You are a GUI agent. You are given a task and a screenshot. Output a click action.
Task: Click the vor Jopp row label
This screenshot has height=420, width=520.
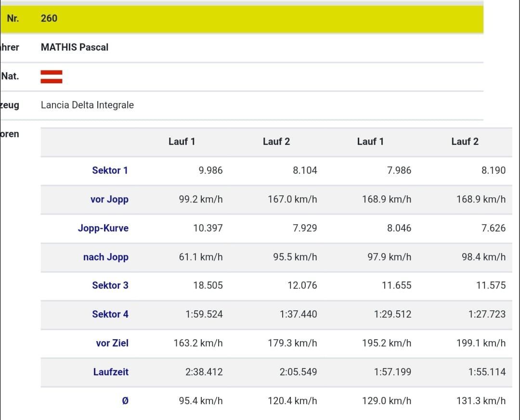109,199
